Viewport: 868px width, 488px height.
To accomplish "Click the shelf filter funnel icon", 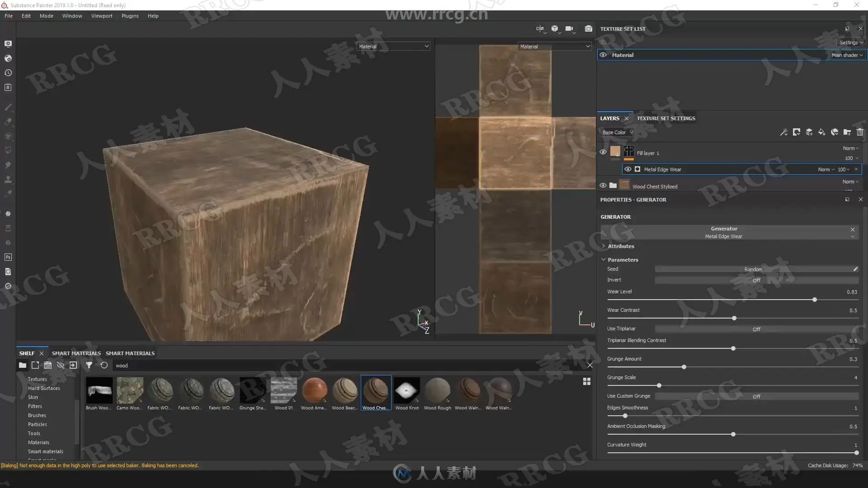I will pyautogui.click(x=89, y=366).
